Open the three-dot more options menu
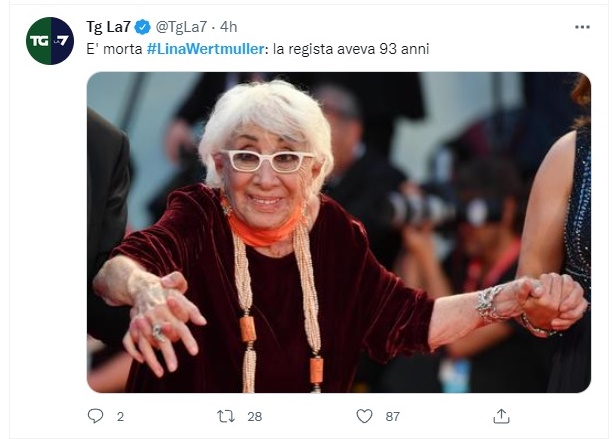Viewport: 612px width, 439px height. point(582,27)
